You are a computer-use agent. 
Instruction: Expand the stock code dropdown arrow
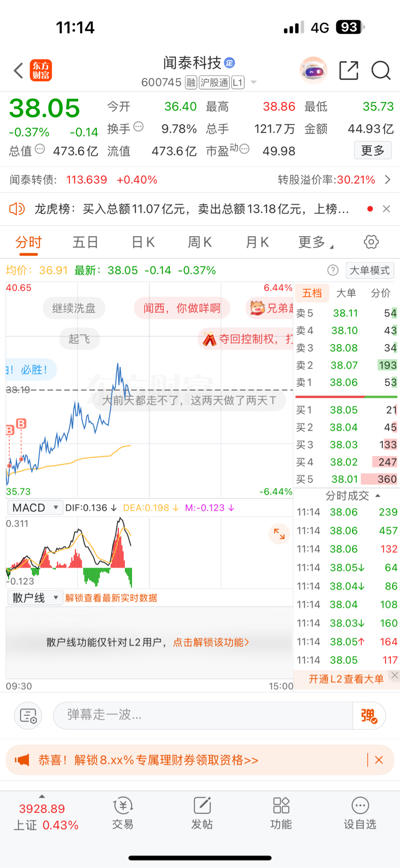coord(254,82)
